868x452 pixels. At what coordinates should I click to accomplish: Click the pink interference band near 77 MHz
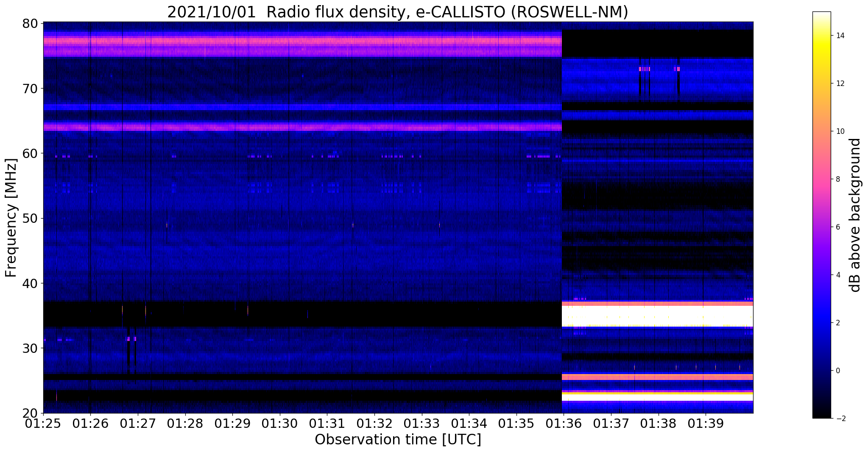tap(303, 42)
